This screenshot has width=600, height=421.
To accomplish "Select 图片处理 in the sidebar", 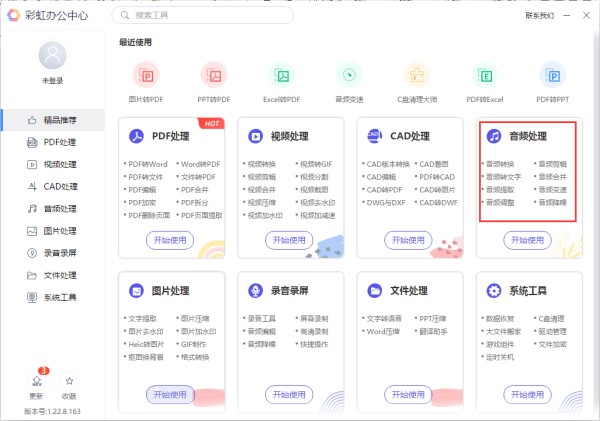I will click(x=52, y=231).
